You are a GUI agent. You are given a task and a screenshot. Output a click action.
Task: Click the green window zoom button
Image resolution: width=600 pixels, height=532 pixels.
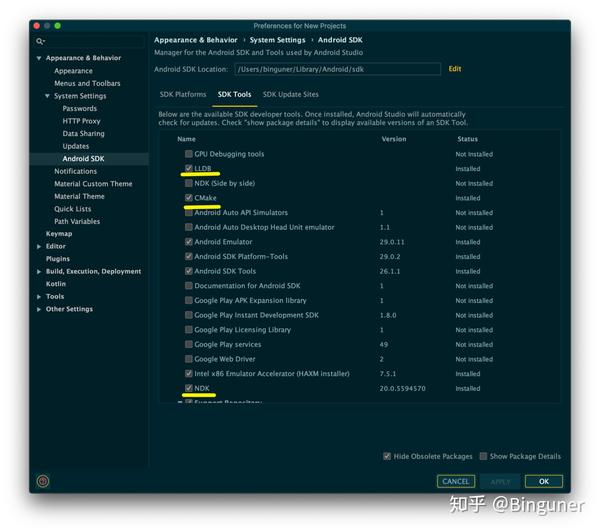click(x=58, y=26)
